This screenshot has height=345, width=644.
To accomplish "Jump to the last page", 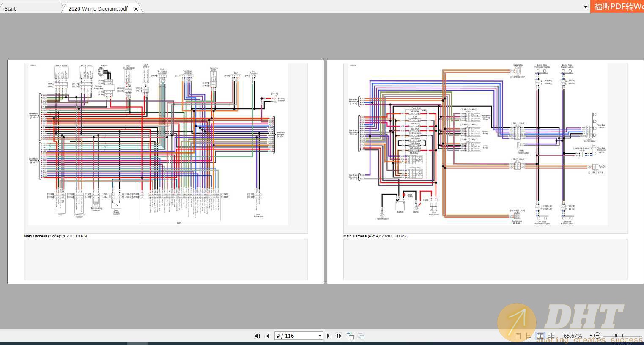I will click(339, 336).
